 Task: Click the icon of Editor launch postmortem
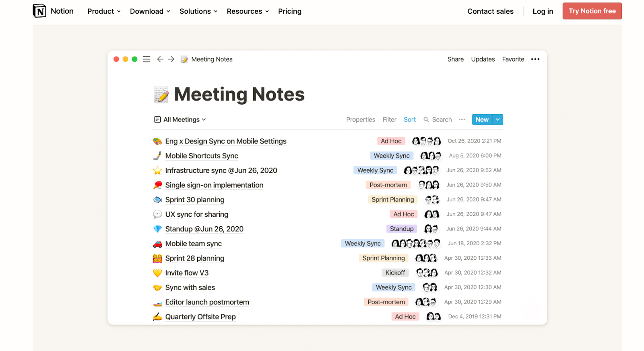pyautogui.click(x=157, y=302)
